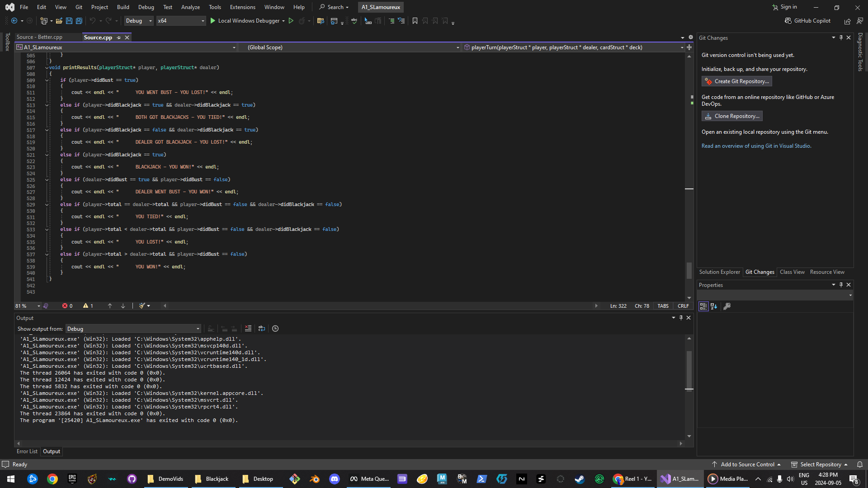Click the code editor vertical scrollbar thumb

click(689, 270)
